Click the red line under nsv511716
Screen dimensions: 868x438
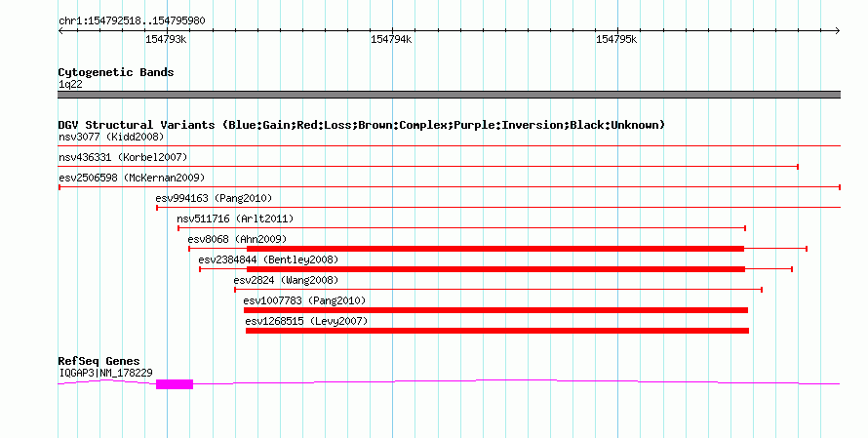point(461,228)
